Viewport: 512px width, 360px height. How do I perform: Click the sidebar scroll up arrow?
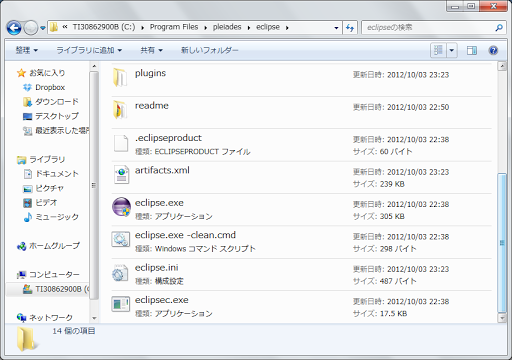pyautogui.click(x=94, y=66)
